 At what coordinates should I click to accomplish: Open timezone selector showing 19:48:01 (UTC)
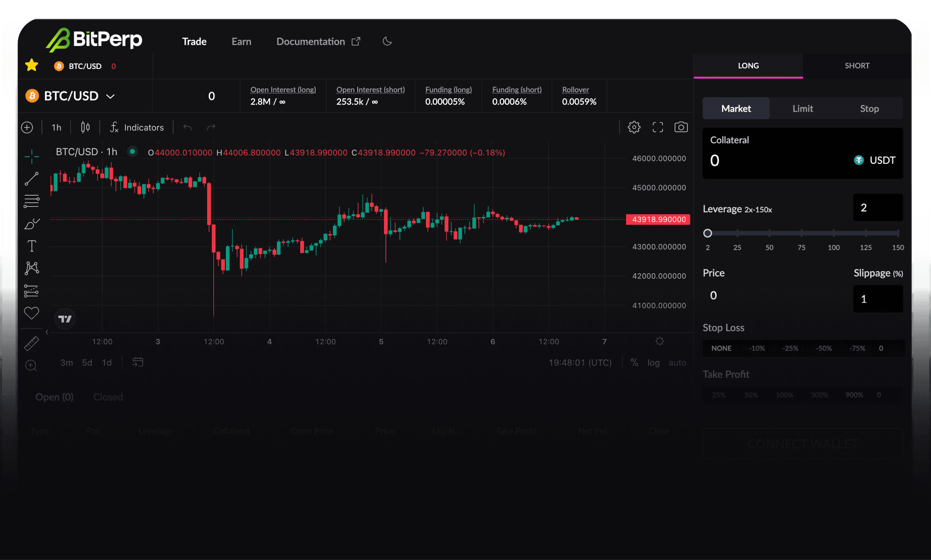coord(580,363)
